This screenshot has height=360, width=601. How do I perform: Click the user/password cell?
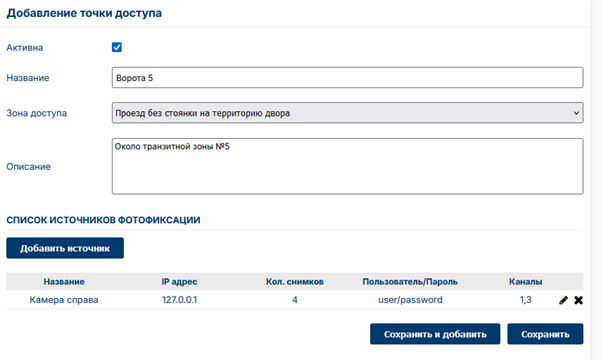click(410, 300)
